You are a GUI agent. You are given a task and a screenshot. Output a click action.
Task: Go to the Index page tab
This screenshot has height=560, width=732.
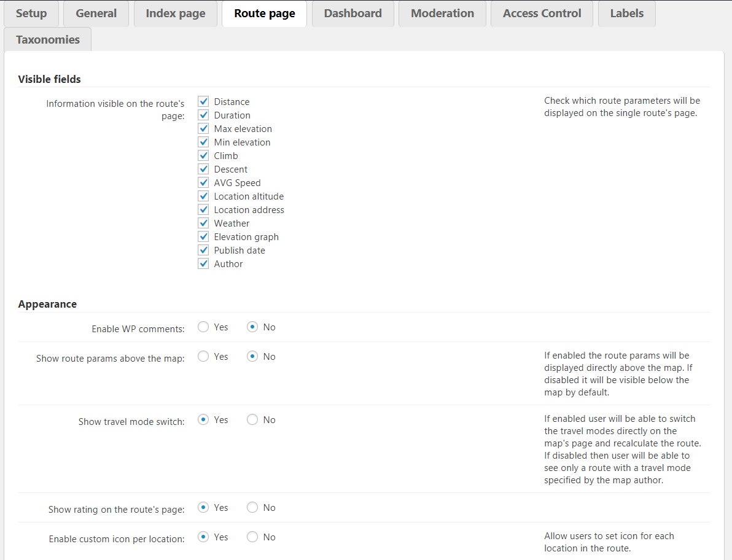[x=176, y=14]
